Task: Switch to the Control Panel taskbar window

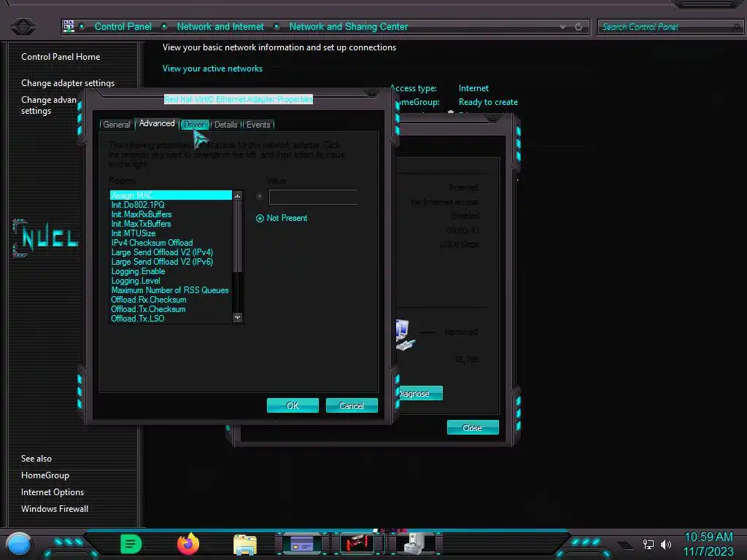Action: pyautogui.click(x=302, y=544)
